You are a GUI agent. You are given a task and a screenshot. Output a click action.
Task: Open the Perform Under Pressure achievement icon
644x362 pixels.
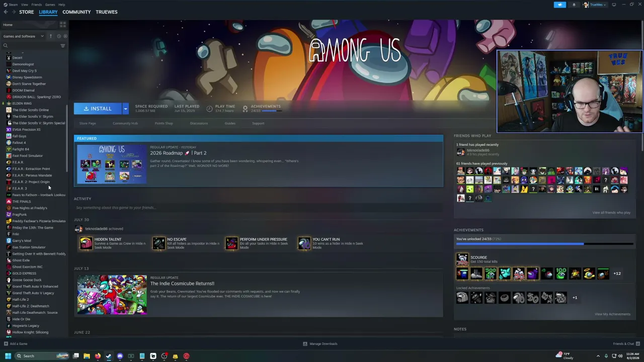coord(231,243)
